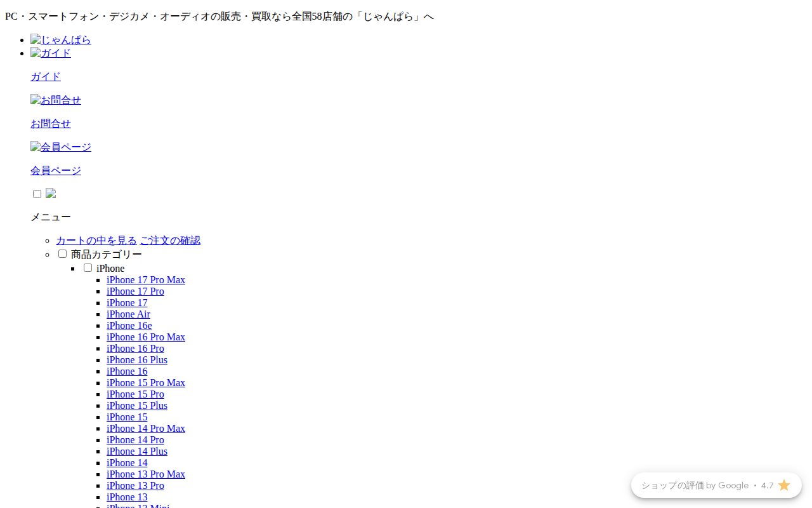Go to iPhone 15 Pro Max
The image size is (812, 508).
click(146, 383)
